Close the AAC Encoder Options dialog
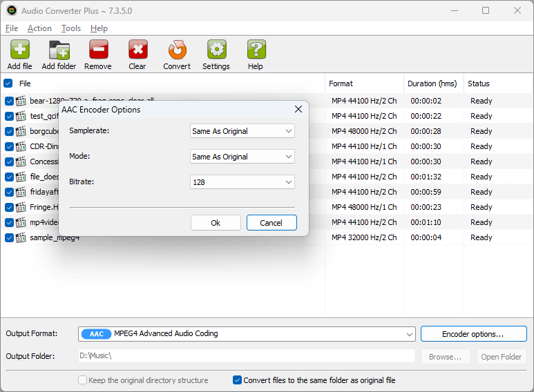This screenshot has width=534, height=392. (x=298, y=109)
